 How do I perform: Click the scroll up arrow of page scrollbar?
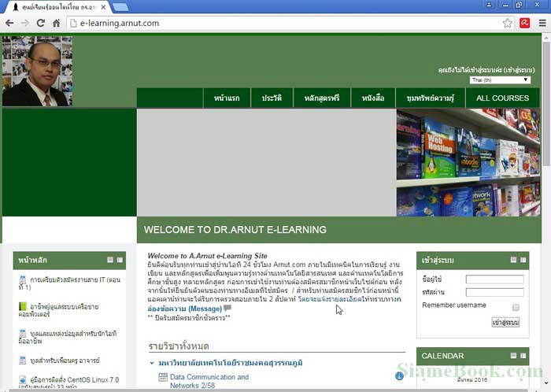click(x=545, y=37)
